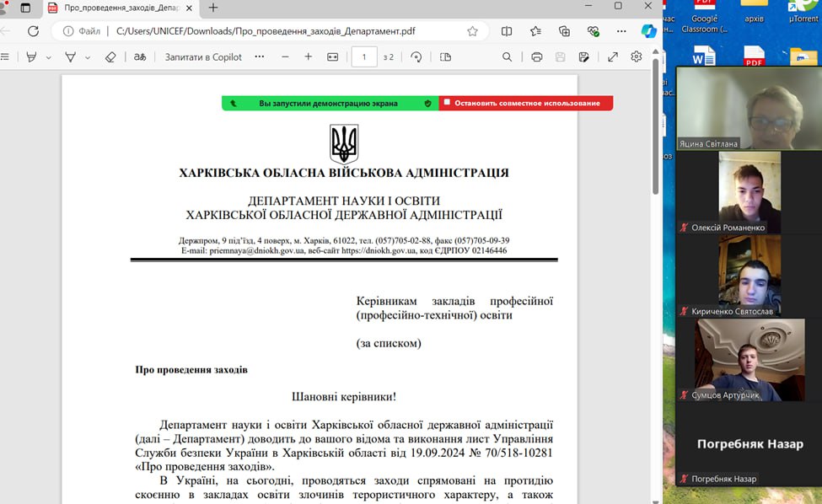Click the green Вы запустили демонстрацию экрана bar
The width and height of the screenshot is (822, 504).
click(x=330, y=103)
